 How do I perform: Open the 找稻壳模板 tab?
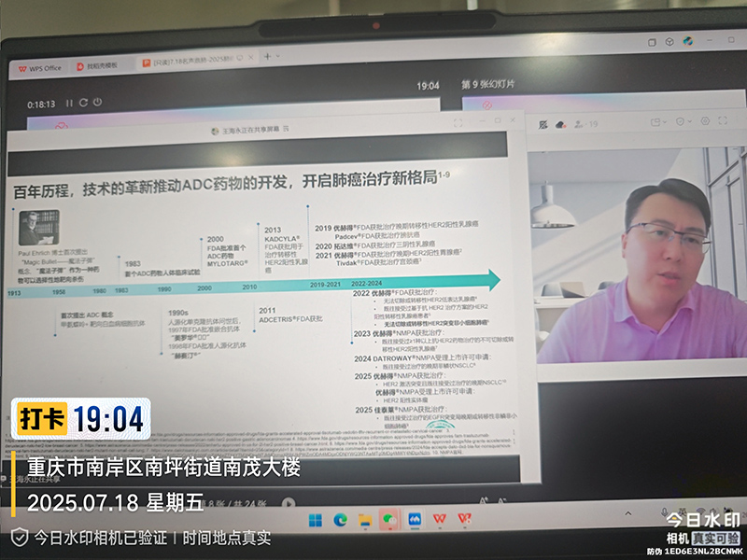[x=101, y=66]
